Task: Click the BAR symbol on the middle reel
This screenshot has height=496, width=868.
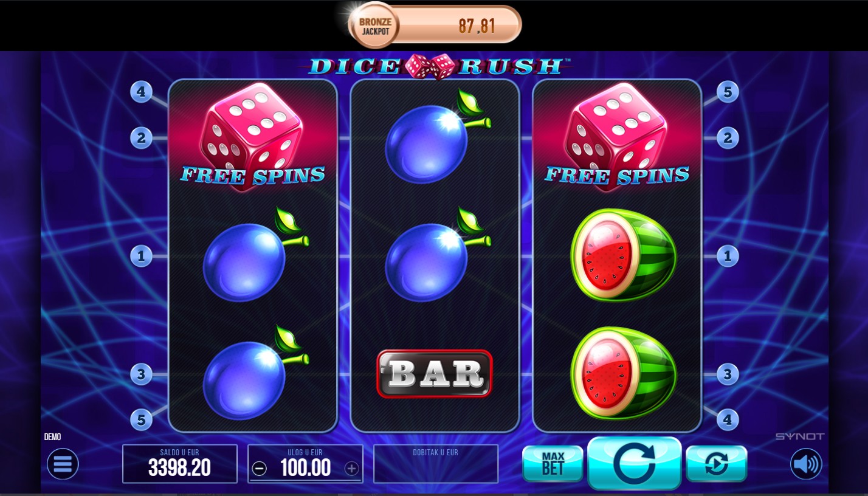Action: tap(435, 374)
